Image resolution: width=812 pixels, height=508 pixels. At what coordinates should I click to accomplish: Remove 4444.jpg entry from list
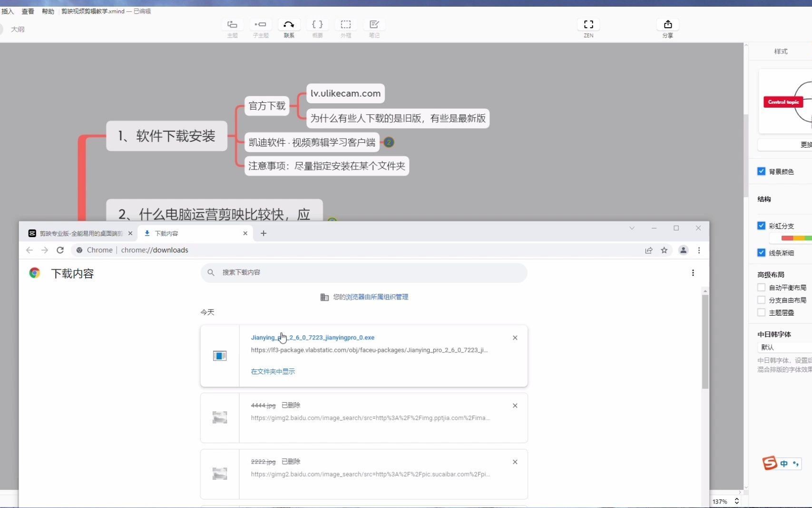pyautogui.click(x=515, y=406)
